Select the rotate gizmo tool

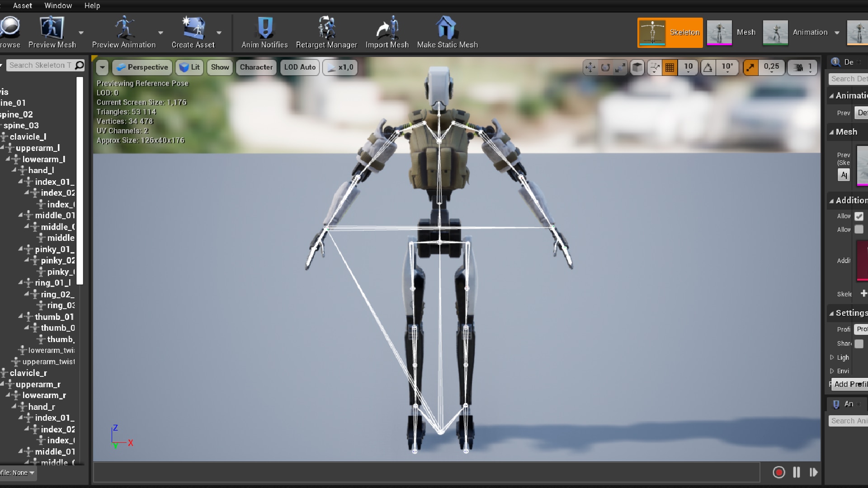coord(605,68)
